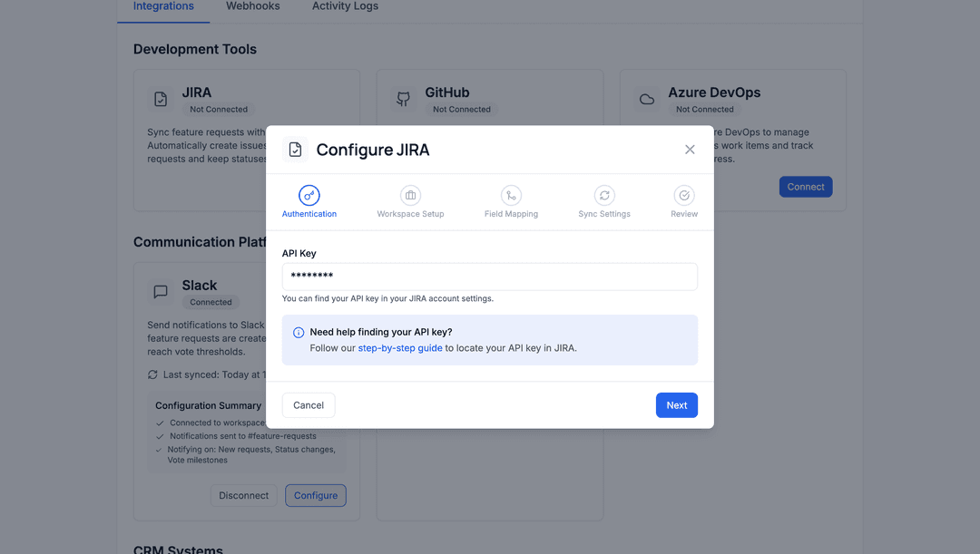The width and height of the screenshot is (980, 554).
Task: Click the Configure JIRA dialog header icon
Action: (295, 149)
